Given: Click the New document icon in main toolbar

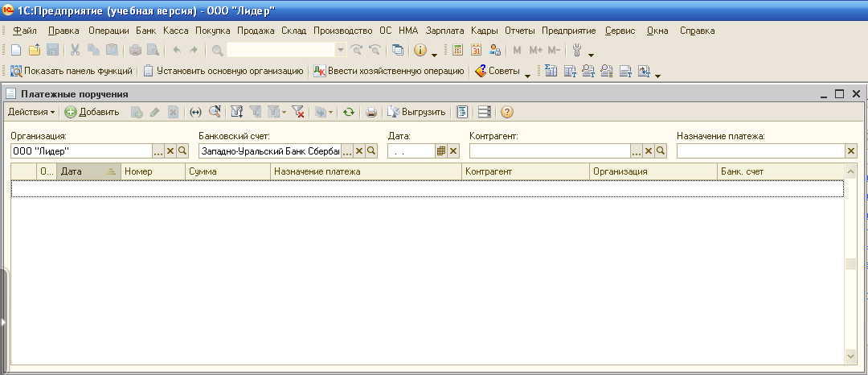Looking at the screenshot, I should coord(16,51).
